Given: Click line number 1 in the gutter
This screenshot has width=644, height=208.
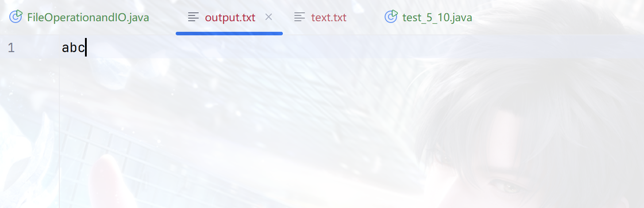Looking at the screenshot, I should click(x=11, y=48).
